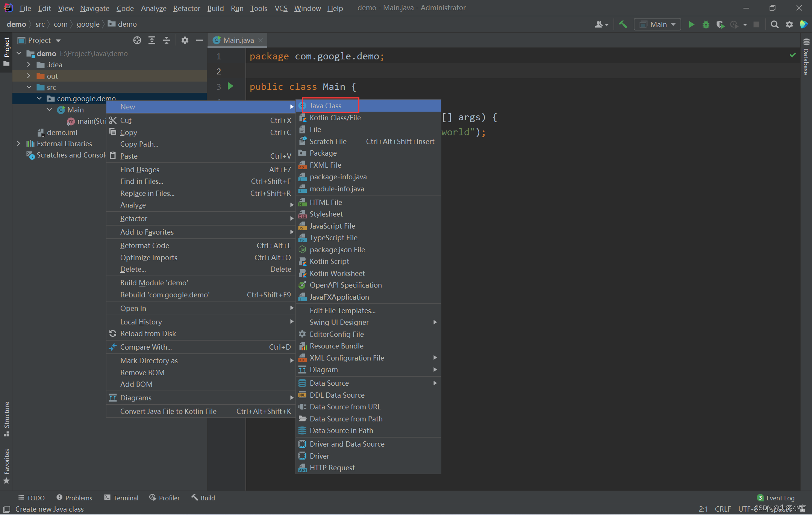
Task: Click the green Run button in toolbar
Action: click(x=691, y=24)
